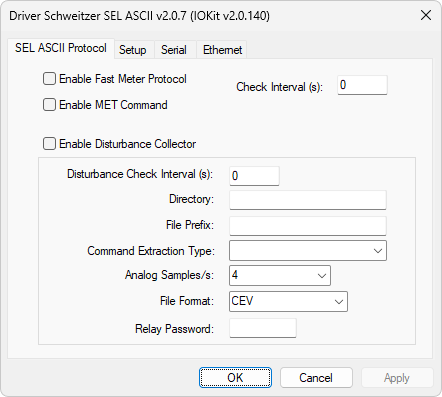
Task: Enable MET Command checkbox
Action: [x=49, y=105]
